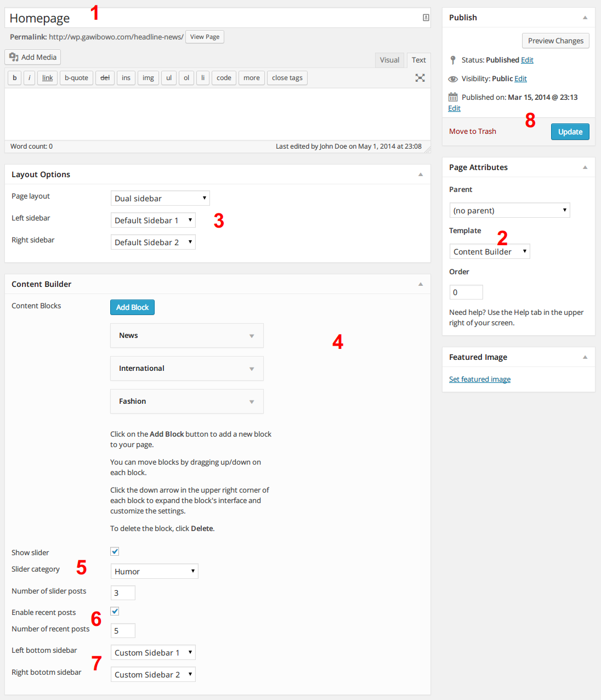Viewport: 601px width, 700px height.
Task: Insert a b-quote tag
Action: [76, 78]
